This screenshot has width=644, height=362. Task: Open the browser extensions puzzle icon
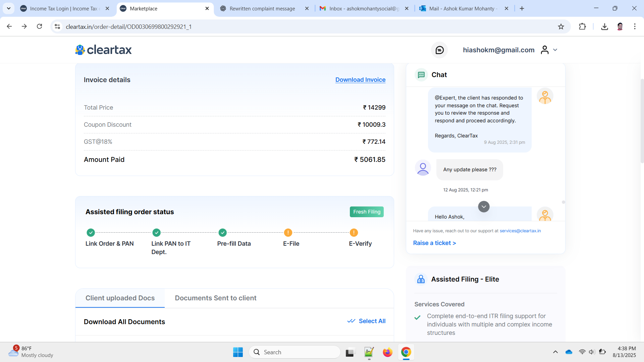coord(582,26)
